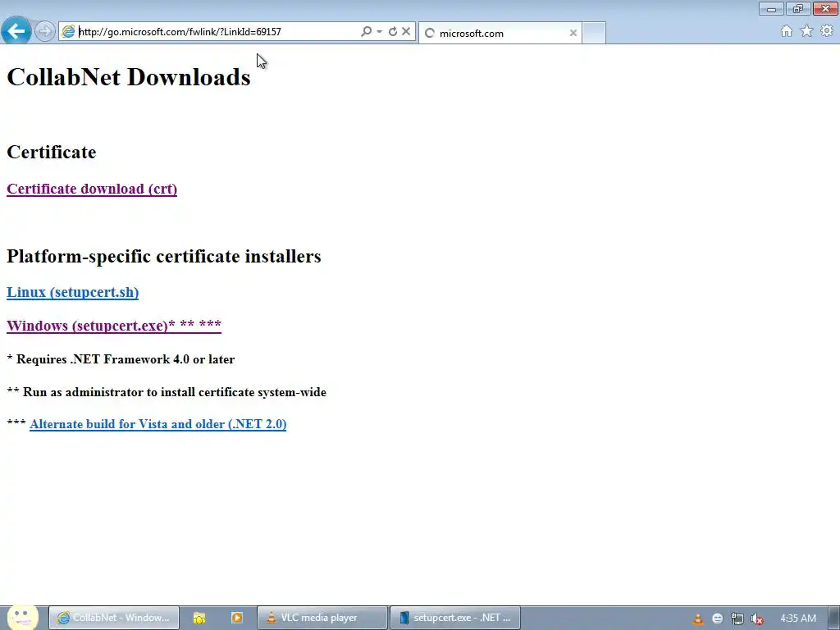The height and width of the screenshot is (630, 840).
Task: Open the Linux (setupcert.sh) link
Action: click(x=72, y=293)
